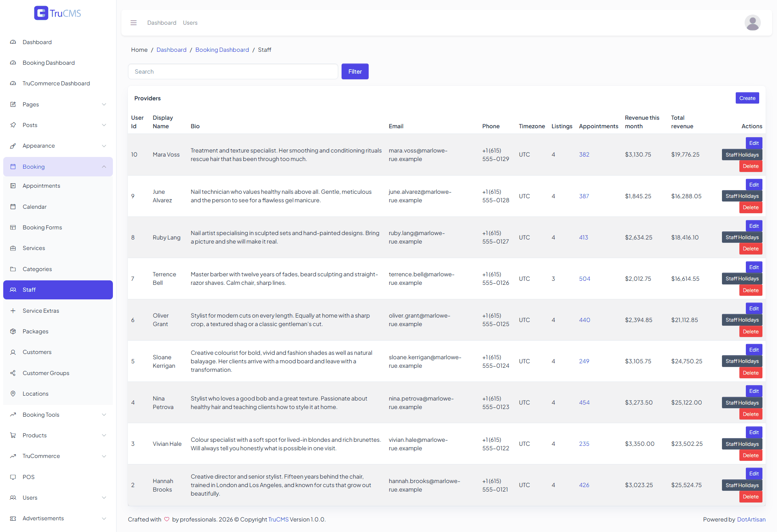Click the hamburger menu icon in header
This screenshot has height=532, width=777.
(134, 23)
